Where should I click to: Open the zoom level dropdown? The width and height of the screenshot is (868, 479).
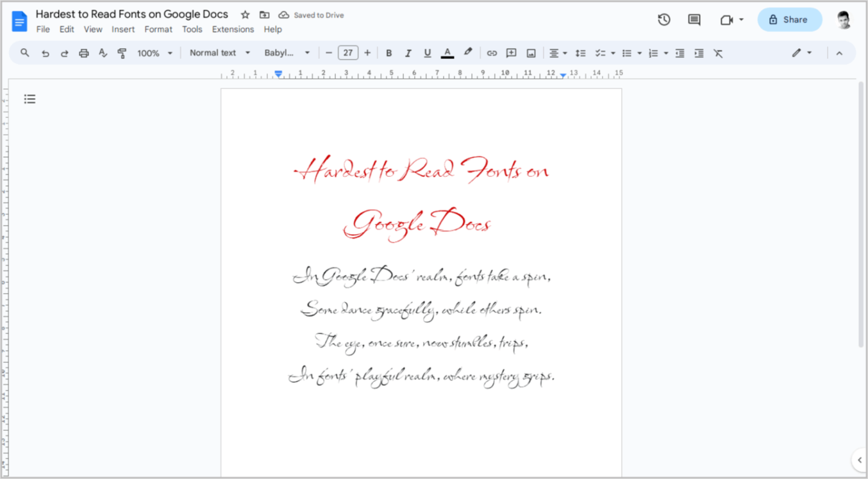tap(154, 53)
